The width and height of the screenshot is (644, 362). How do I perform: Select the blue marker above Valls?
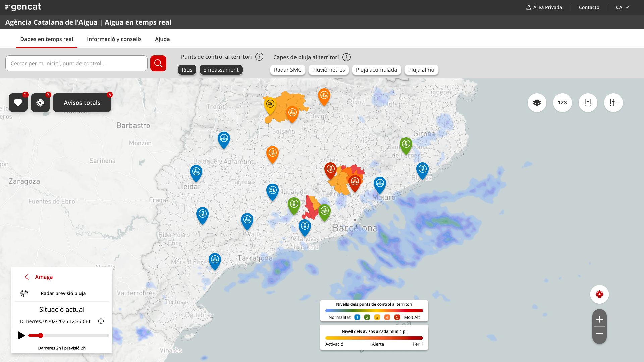tap(247, 221)
